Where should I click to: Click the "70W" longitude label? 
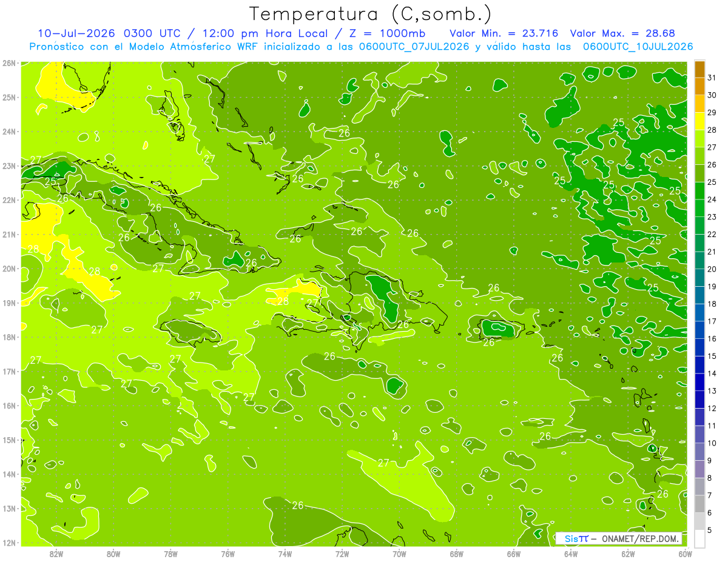coord(399,554)
